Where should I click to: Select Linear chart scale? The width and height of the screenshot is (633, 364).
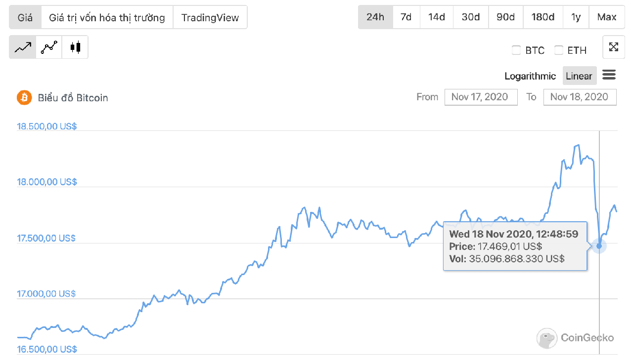click(579, 76)
